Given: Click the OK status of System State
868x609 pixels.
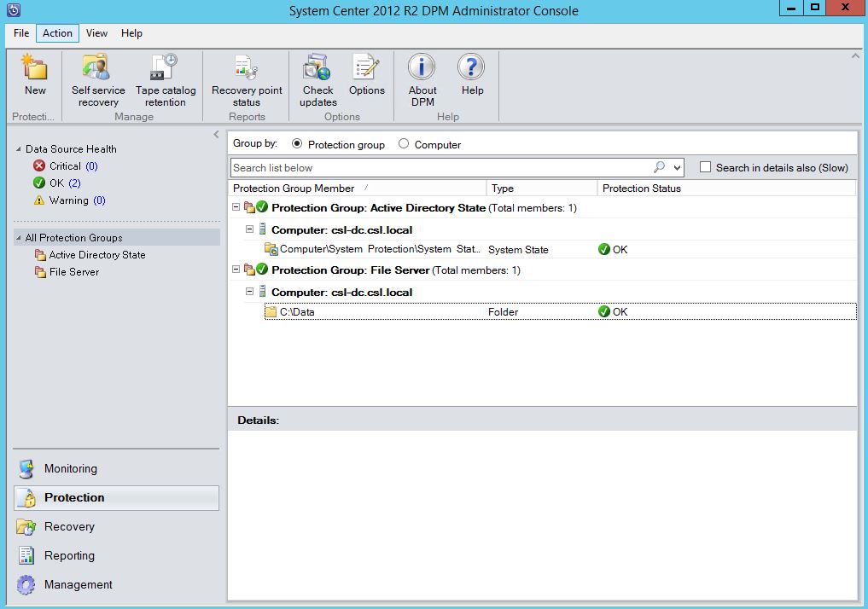Looking at the screenshot, I should click(613, 249).
